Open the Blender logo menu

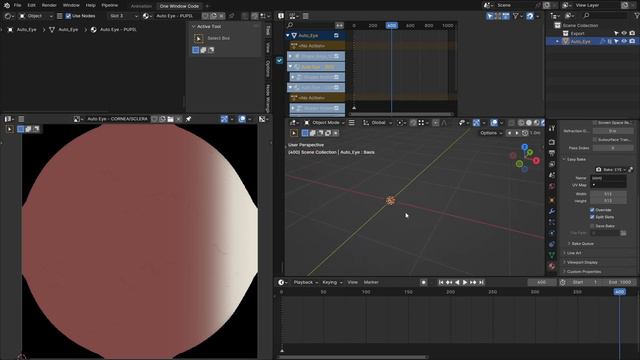[7, 5]
